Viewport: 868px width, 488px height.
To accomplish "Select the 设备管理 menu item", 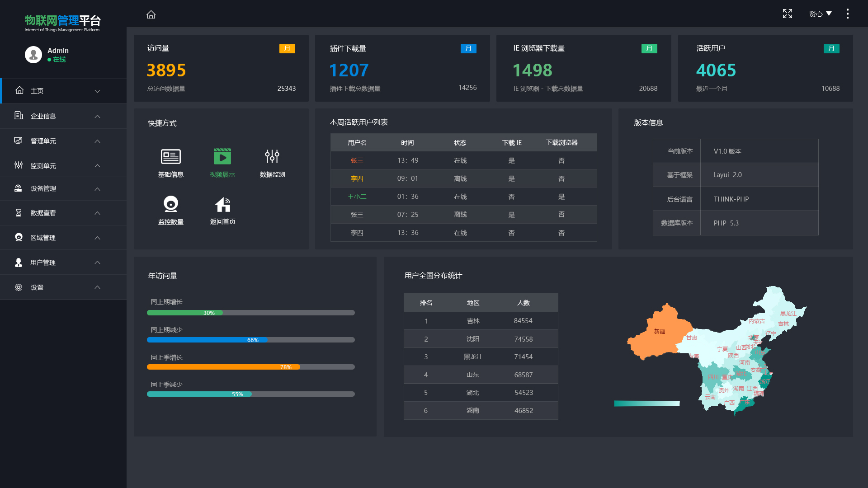I will tap(63, 188).
